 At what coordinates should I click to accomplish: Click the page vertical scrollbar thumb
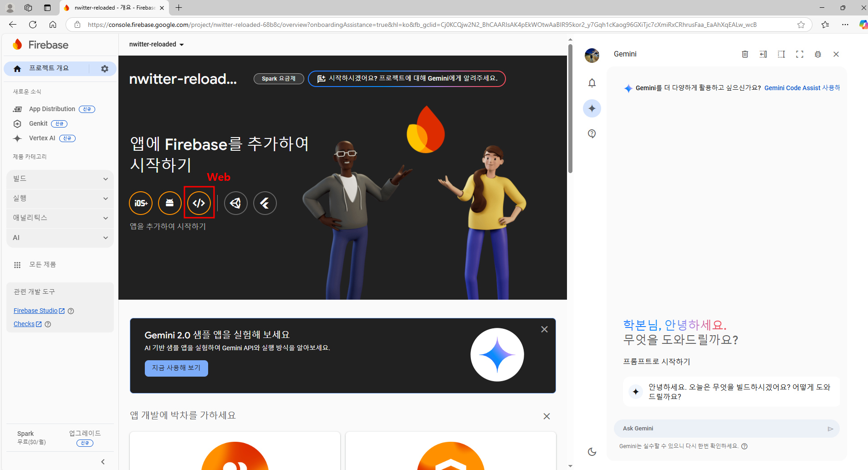click(x=570, y=108)
